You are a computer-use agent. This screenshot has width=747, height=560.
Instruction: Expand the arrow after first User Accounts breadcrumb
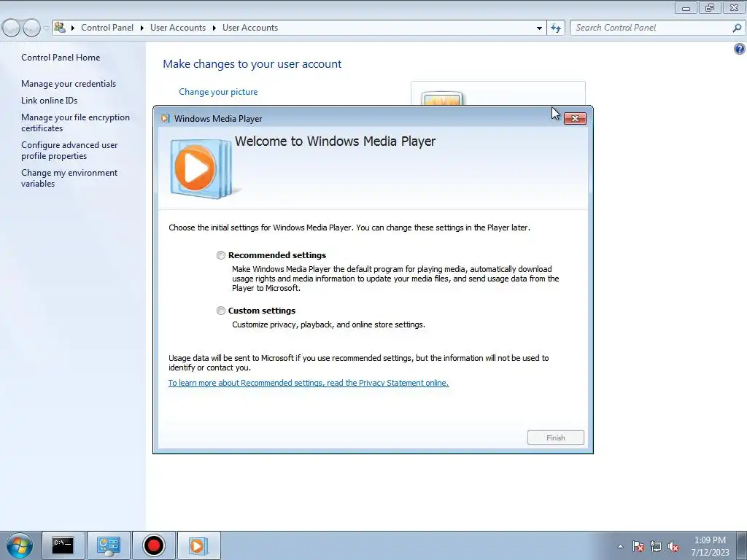coord(214,28)
